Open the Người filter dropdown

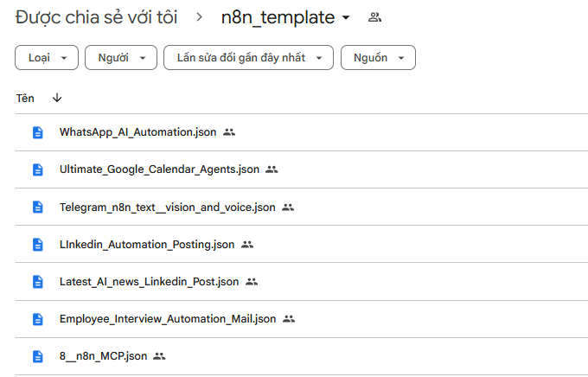121,58
